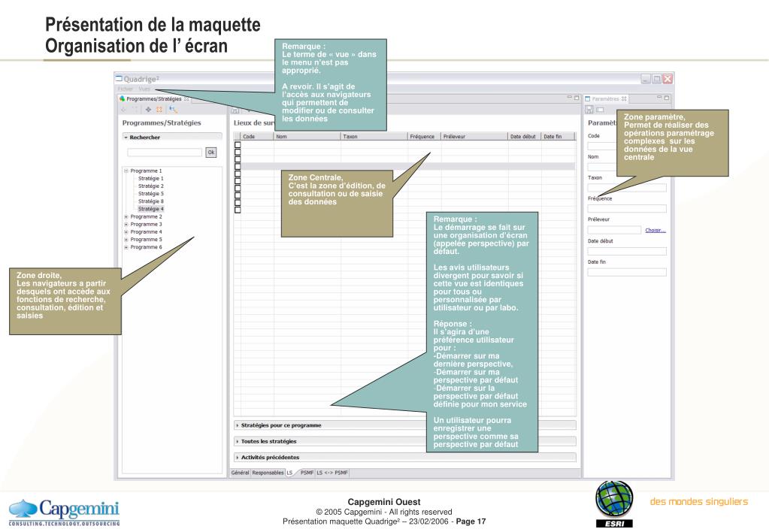Click the Taxon column header
Screen dimensions: 769x532
point(374,136)
